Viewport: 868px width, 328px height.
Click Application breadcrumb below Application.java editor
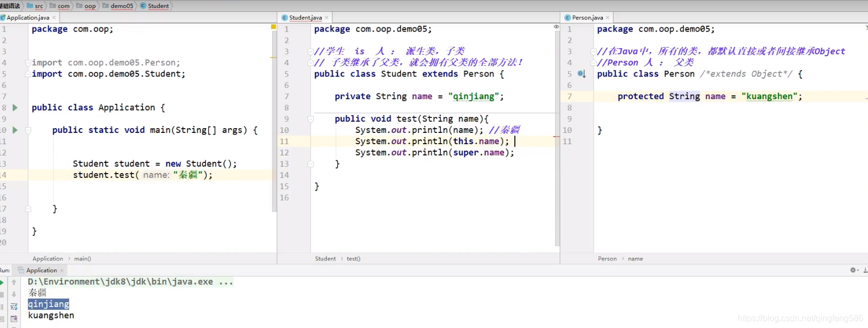(x=48, y=259)
